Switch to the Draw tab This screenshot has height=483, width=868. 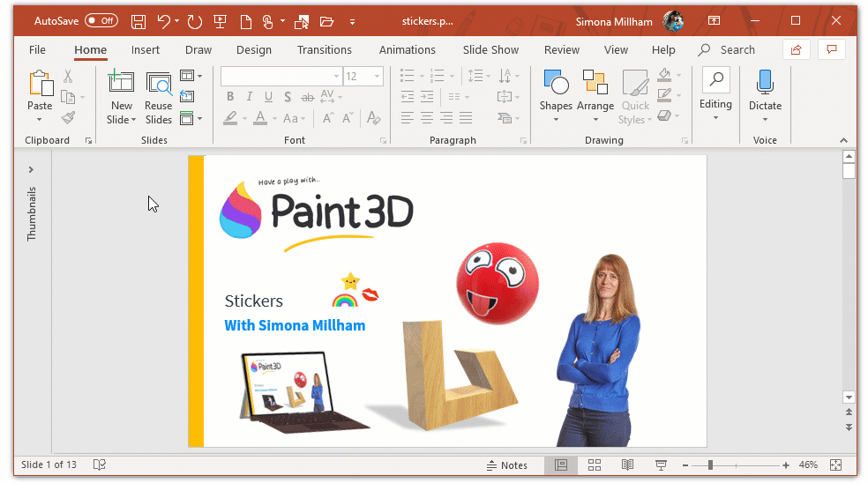pyautogui.click(x=198, y=49)
